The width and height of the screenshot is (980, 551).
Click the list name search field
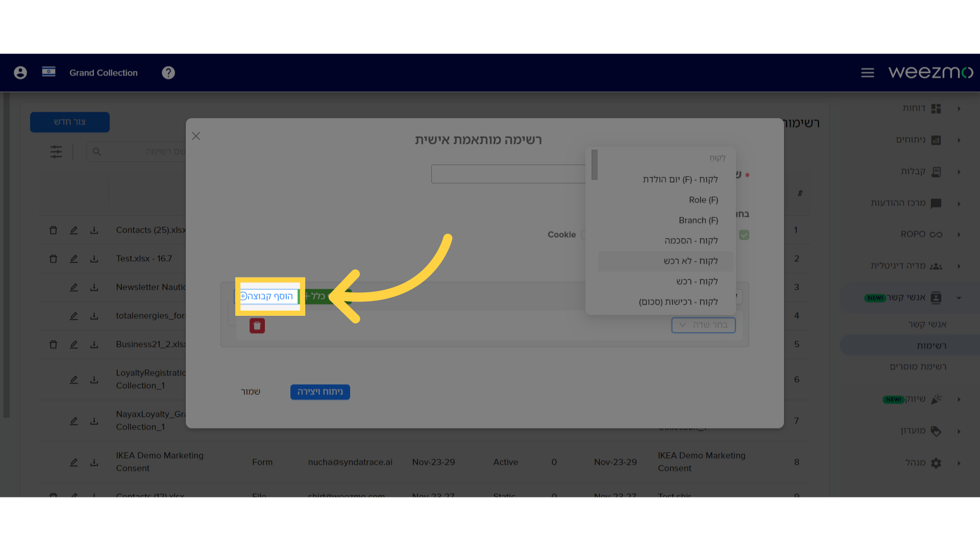(136, 152)
